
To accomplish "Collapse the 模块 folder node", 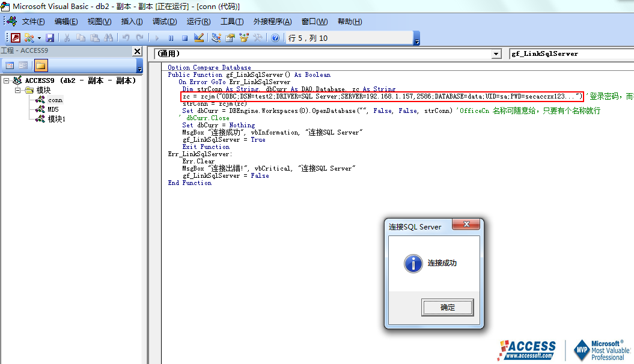I will tap(18, 90).
